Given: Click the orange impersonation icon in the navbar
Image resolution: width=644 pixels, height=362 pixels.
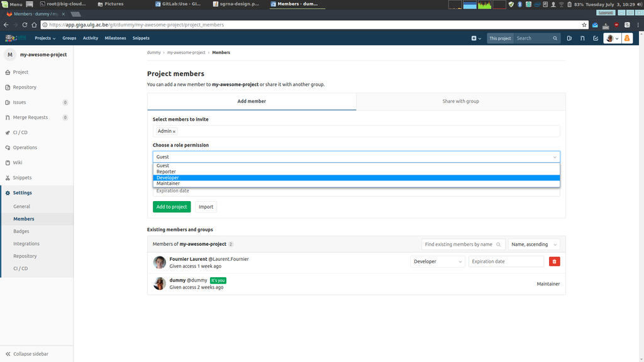Looking at the screenshot, I should pos(627,38).
